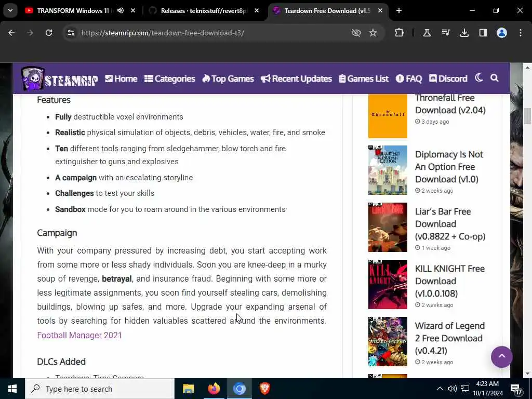Open the Chrome three-dot menu
Screen dimensions: 532x399
pos(521,33)
